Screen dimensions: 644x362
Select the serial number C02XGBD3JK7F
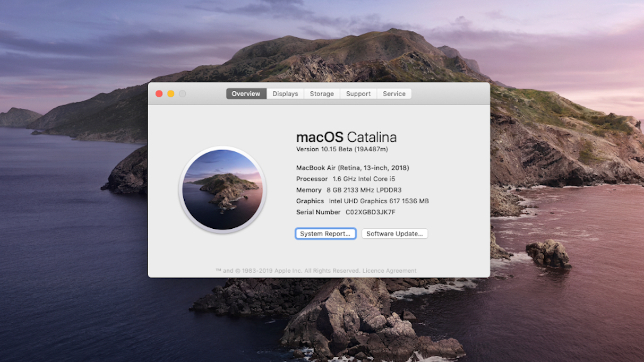(x=370, y=212)
